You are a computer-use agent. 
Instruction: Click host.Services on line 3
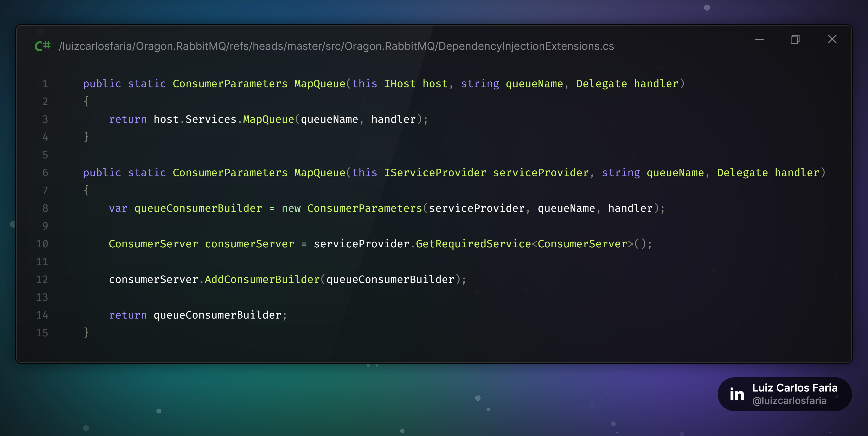[195, 119]
